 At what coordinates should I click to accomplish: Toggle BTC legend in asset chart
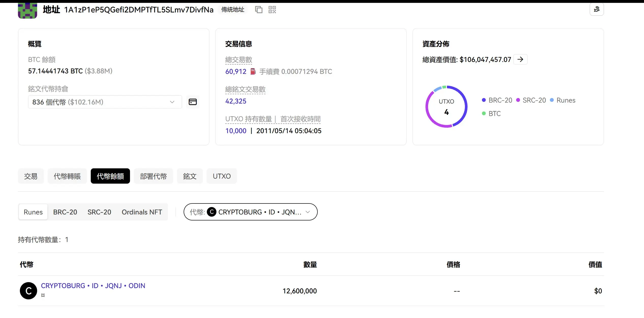491,113
